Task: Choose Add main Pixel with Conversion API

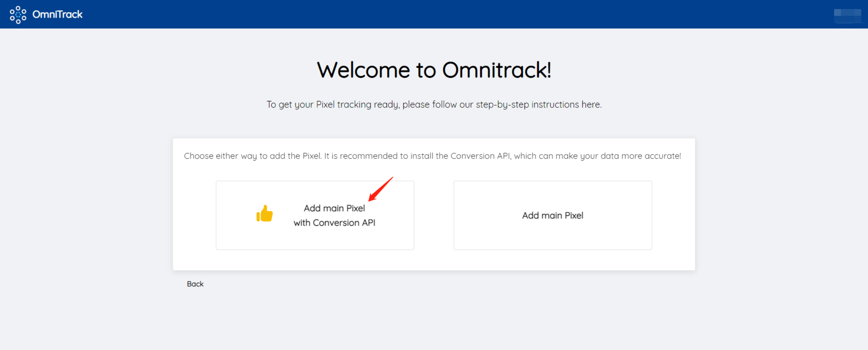Action: pyautogui.click(x=315, y=215)
